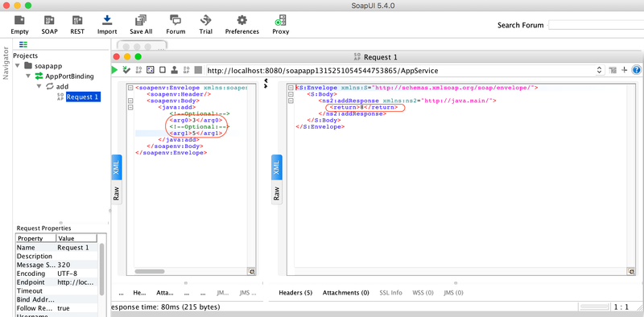Select Request 1 in the project tree
The width and height of the screenshot is (644, 317).
click(x=83, y=97)
